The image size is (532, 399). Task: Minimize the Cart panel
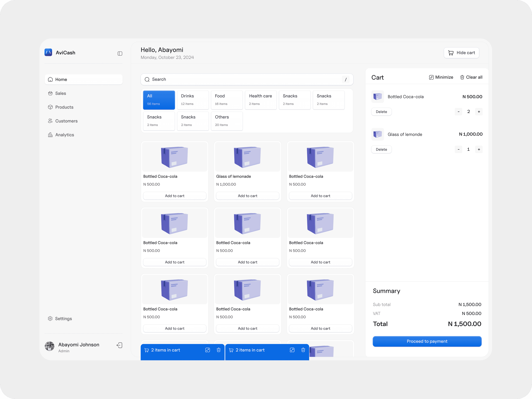click(x=441, y=77)
